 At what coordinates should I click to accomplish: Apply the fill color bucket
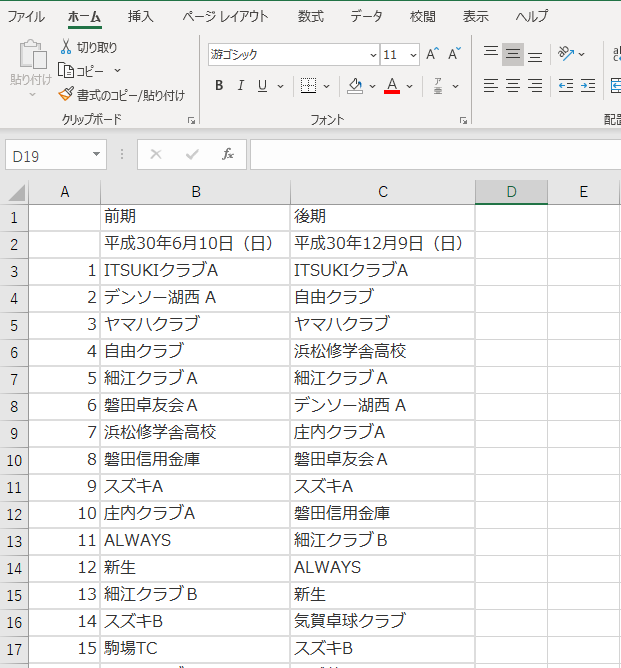(x=355, y=86)
